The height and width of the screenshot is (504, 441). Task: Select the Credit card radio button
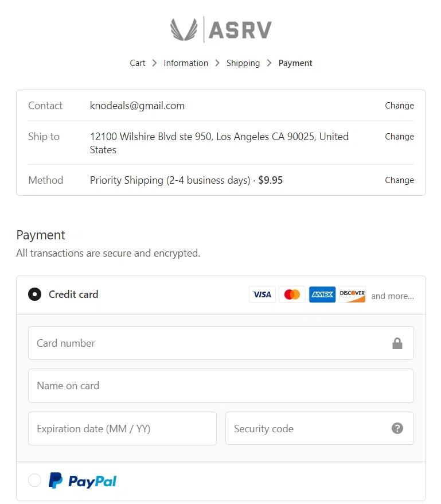click(x=35, y=294)
